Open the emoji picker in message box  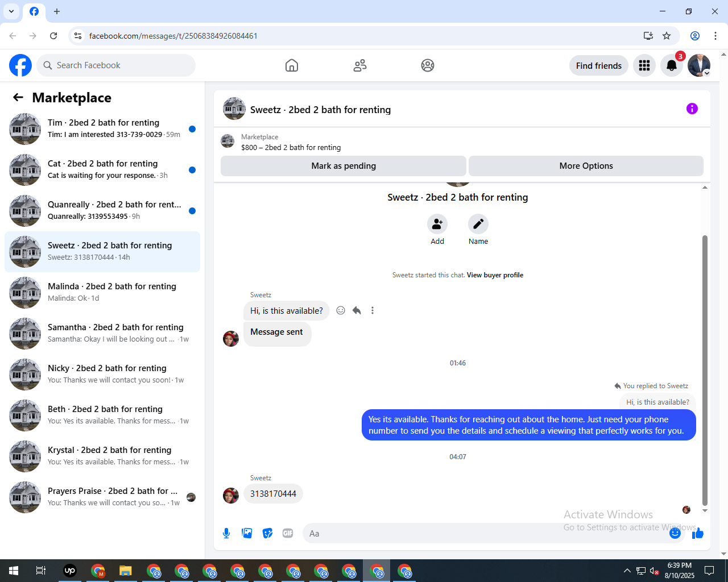coord(675,533)
